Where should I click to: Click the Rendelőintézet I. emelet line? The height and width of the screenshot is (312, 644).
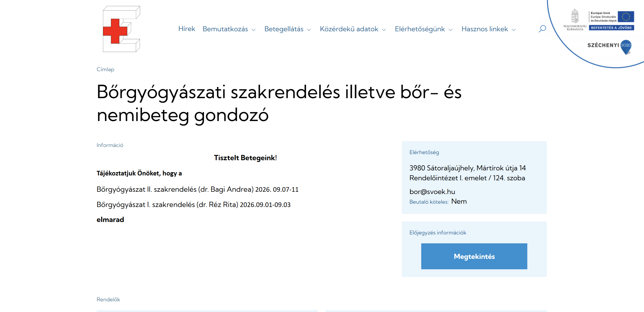(x=467, y=178)
